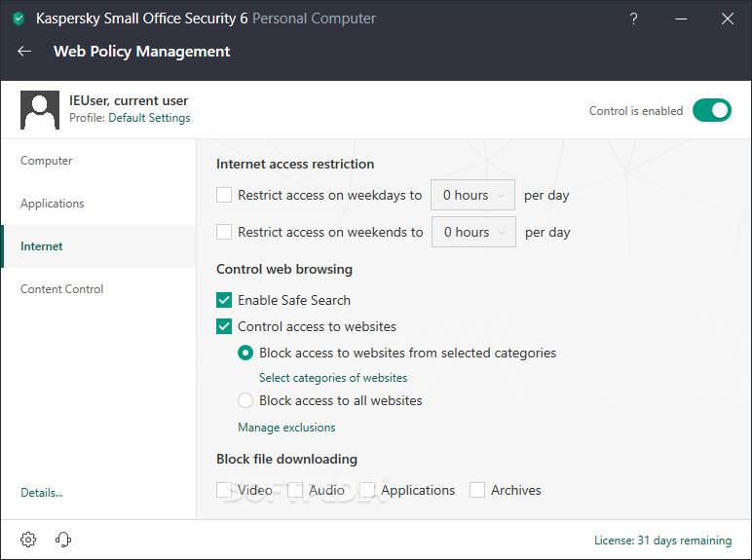This screenshot has height=560, width=752.
Task: Open the weekends hours dropdown
Action: [x=473, y=232]
